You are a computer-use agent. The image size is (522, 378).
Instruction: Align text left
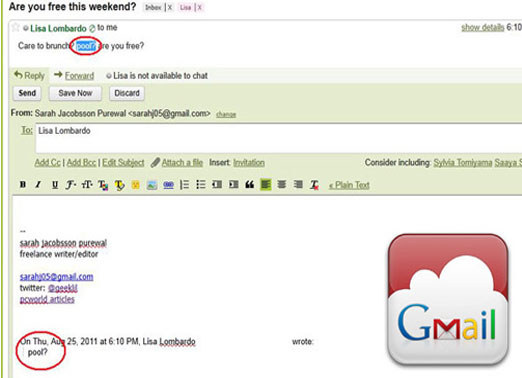coord(266,184)
